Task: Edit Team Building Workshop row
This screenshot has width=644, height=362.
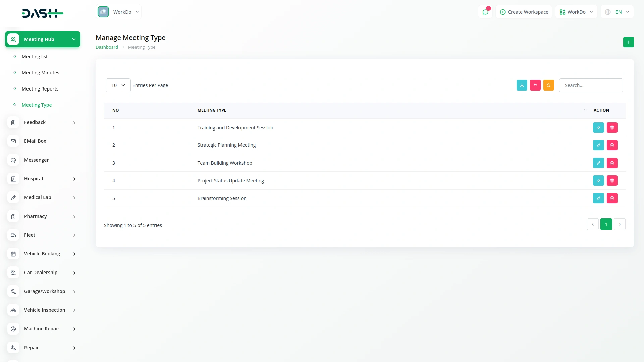Action: tap(598, 163)
